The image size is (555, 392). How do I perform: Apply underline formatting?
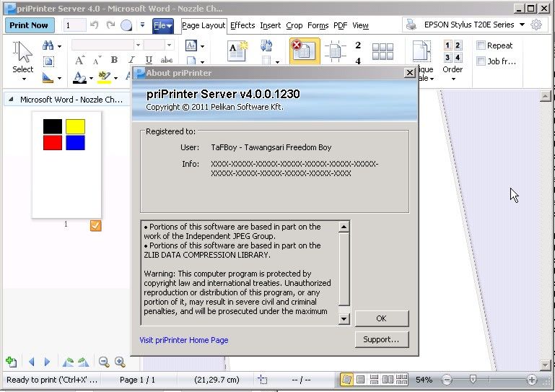[149, 60]
